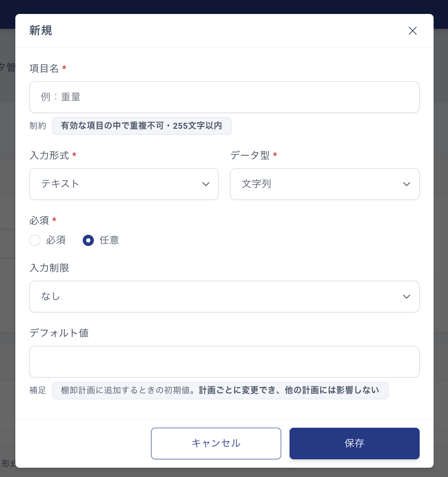Click the 必須 text label beside its radio
Screen dimensions: 448x477
[56, 240]
